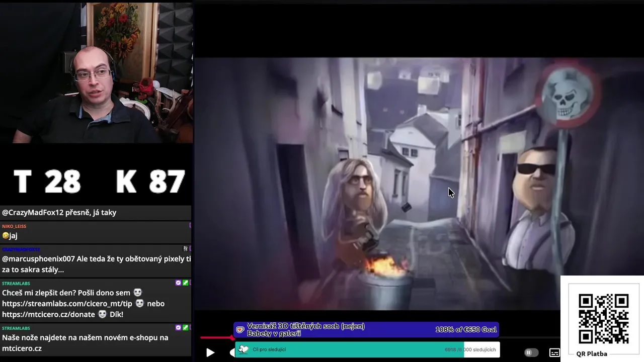Click the 'K 87' counter text
644x362 pixels.
[150, 181]
